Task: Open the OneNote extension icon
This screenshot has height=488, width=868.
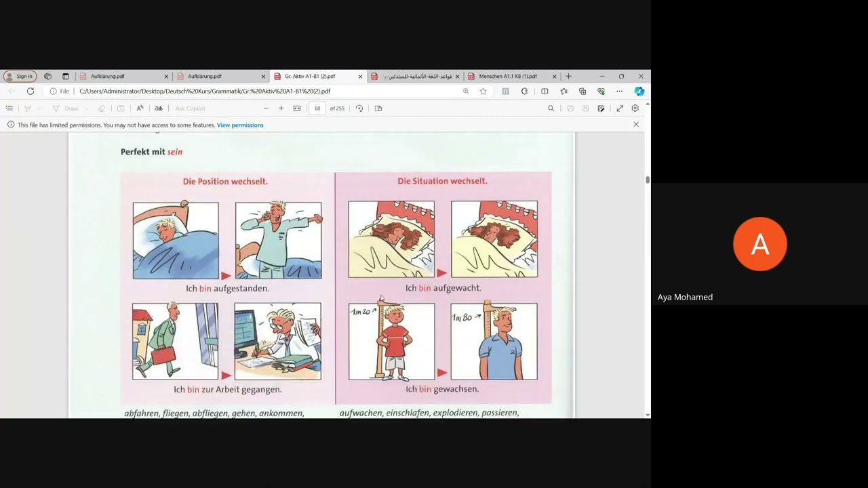Action: (x=505, y=91)
